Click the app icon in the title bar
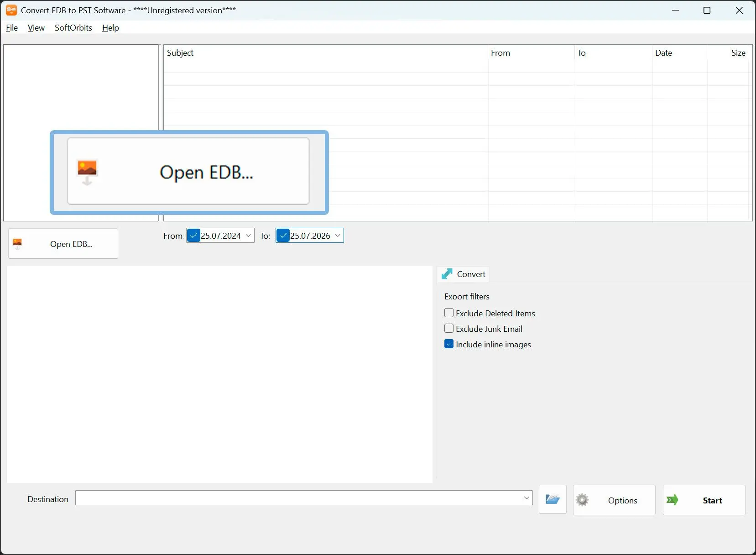 pyautogui.click(x=11, y=10)
